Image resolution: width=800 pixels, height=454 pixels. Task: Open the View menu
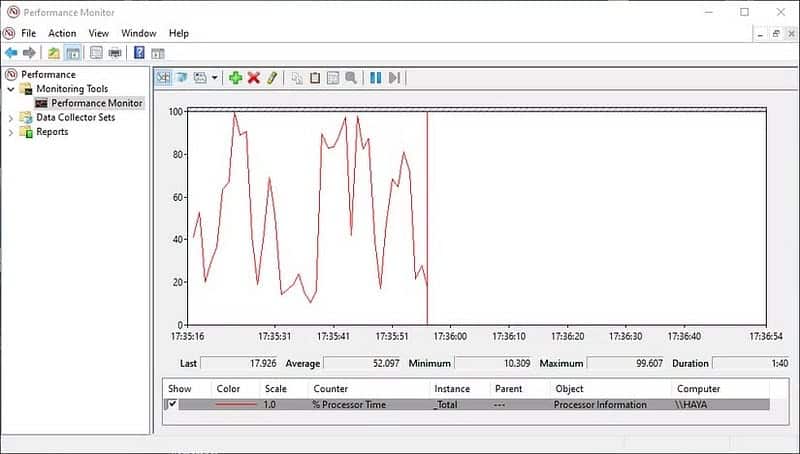(98, 33)
